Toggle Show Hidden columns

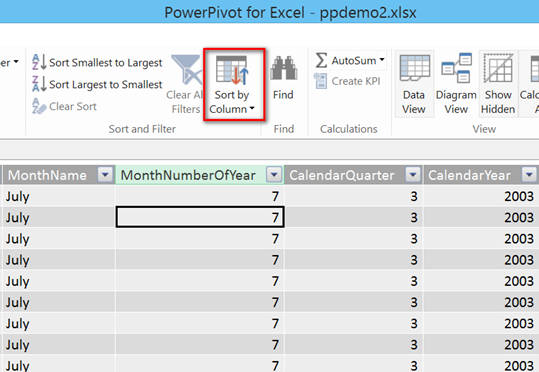[x=498, y=84]
